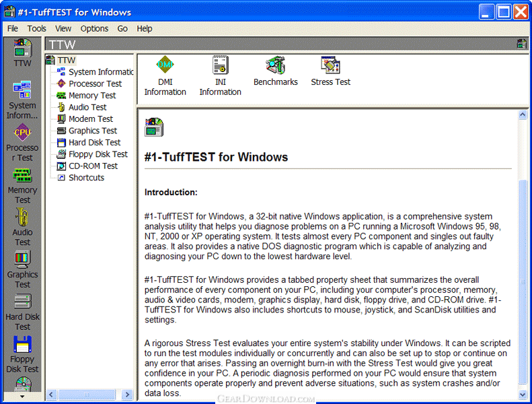
Task: Click title bar application icon
Action: [x=9, y=12]
